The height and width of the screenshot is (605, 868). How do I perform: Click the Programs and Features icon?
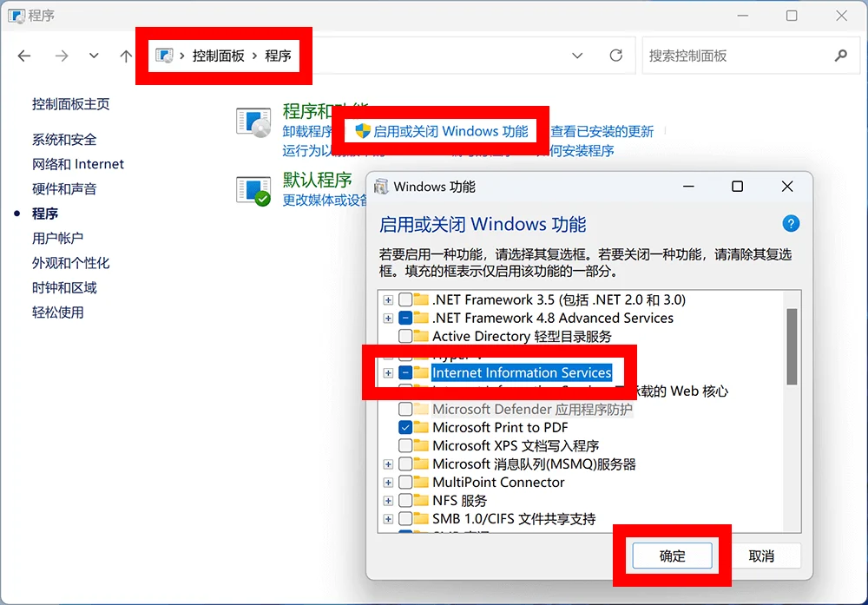coord(253,122)
